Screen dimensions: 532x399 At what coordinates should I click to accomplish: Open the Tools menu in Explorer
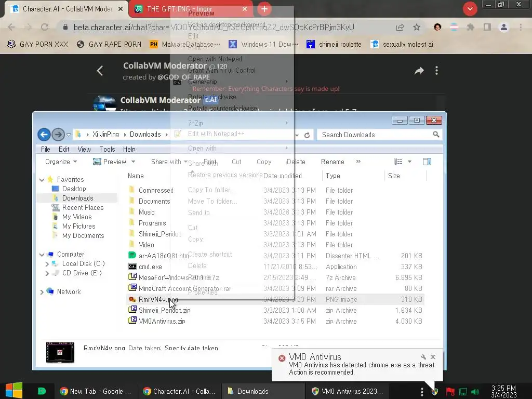tap(107, 149)
